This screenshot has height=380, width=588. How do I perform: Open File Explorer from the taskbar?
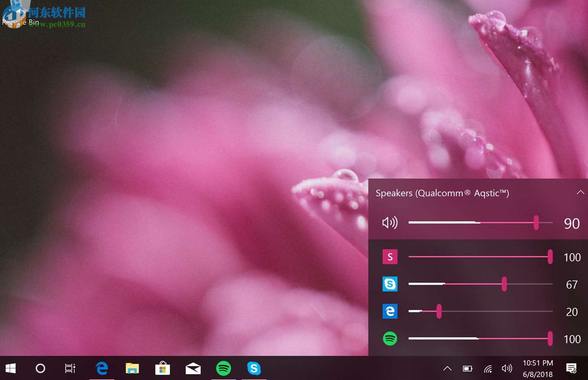(x=132, y=368)
